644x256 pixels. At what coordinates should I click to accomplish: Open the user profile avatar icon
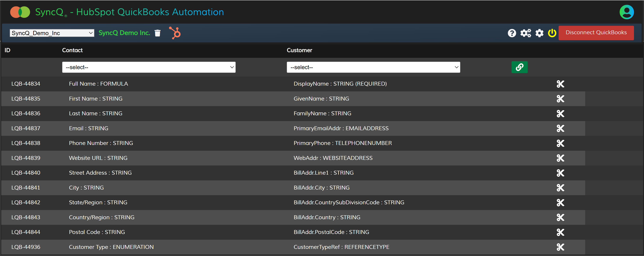(x=627, y=12)
